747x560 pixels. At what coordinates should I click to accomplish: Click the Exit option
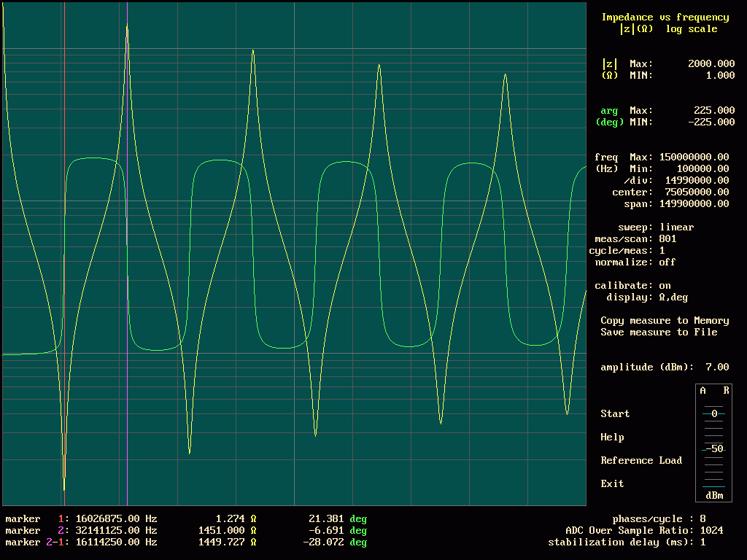tap(612, 484)
